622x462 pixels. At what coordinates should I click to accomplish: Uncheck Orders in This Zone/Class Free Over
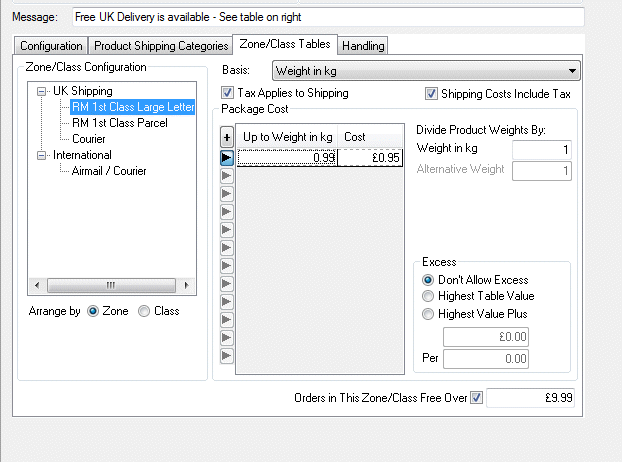coord(476,398)
